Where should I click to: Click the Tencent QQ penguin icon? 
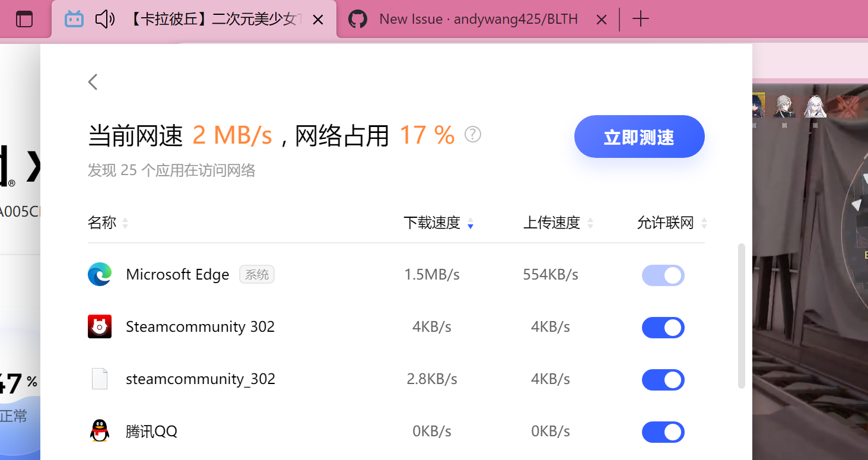pyautogui.click(x=100, y=431)
